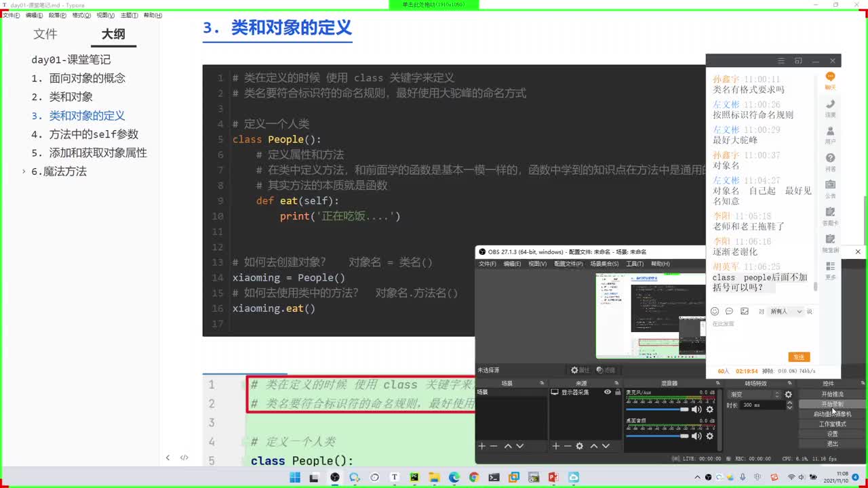Click OBS 工作室模式 button
Viewport: 868px width, 488px height.
(x=832, y=424)
